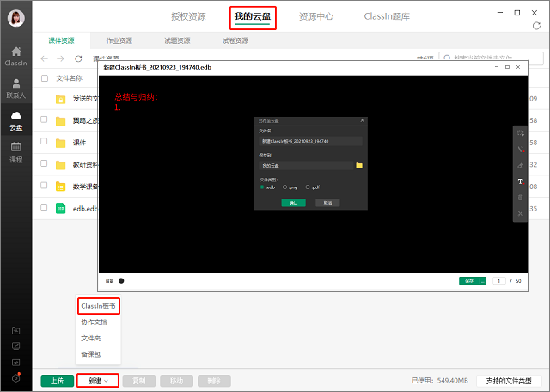Select the text T tool in blackboard toolbar
The image size is (550, 392).
(x=521, y=181)
